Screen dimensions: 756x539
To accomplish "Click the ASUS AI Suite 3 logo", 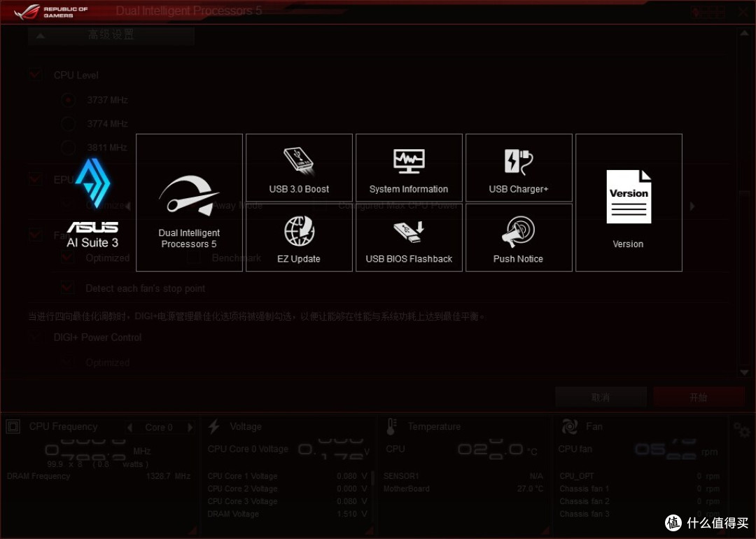I will click(92, 202).
